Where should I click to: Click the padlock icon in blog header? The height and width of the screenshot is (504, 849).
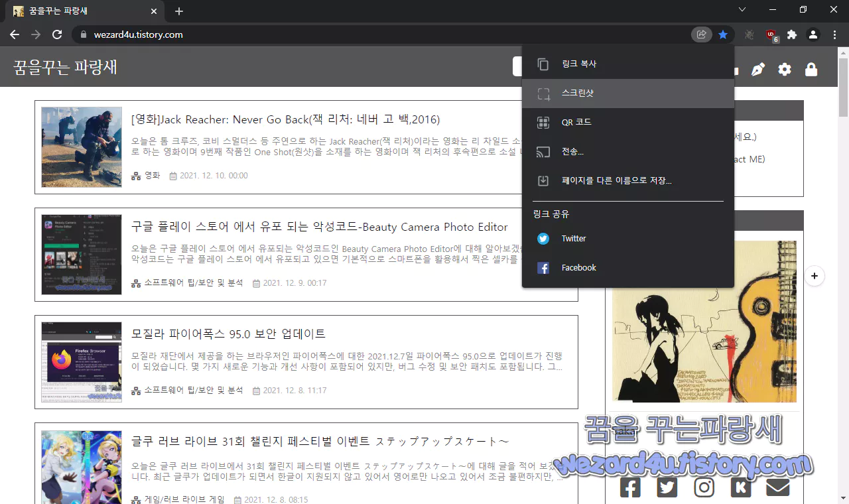(x=811, y=70)
